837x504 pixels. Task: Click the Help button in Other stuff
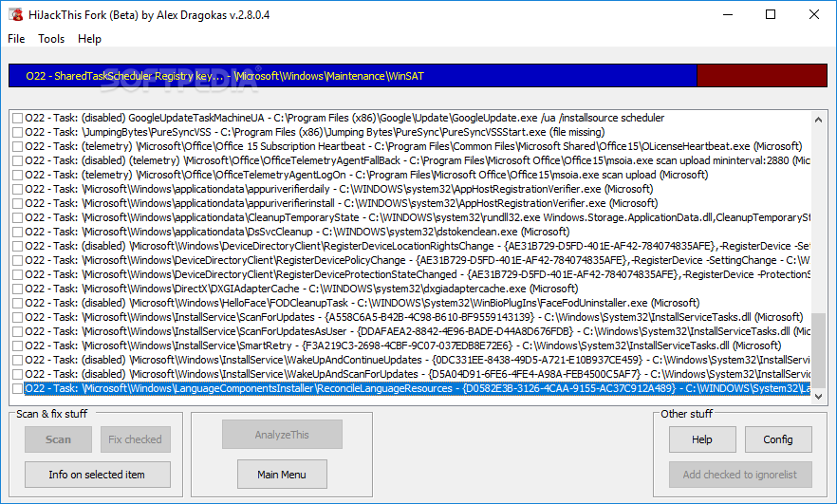(702, 439)
